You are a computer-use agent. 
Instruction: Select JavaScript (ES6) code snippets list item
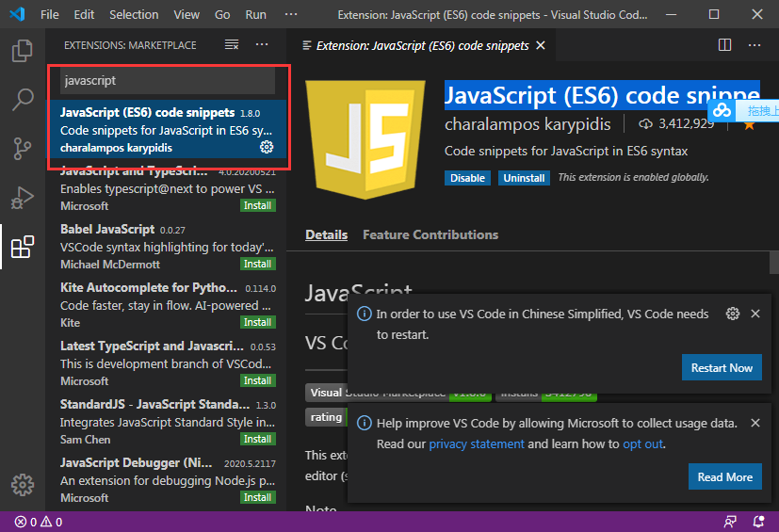click(x=167, y=130)
